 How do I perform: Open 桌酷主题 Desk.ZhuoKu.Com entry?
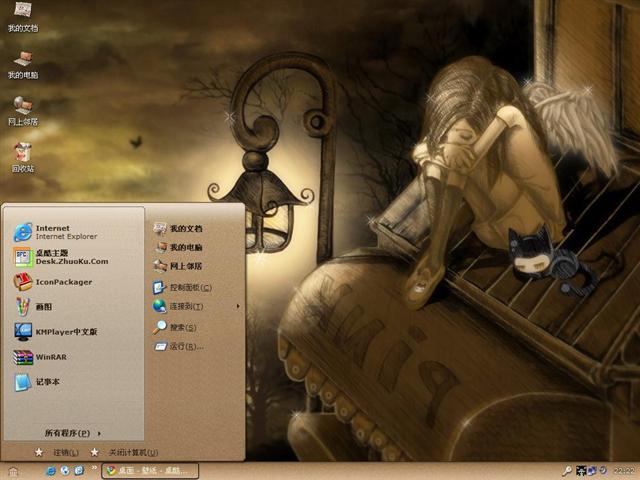pos(61,257)
